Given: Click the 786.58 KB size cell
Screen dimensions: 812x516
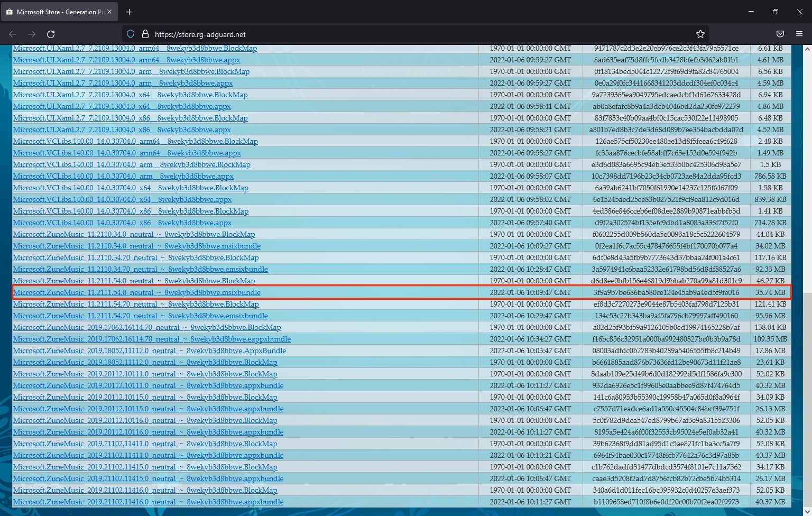Looking at the screenshot, I should click(x=770, y=176).
